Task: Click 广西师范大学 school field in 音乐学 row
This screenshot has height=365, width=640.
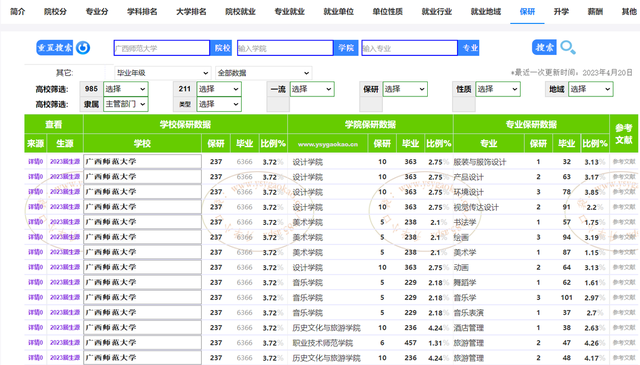Action: pos(142,297)
